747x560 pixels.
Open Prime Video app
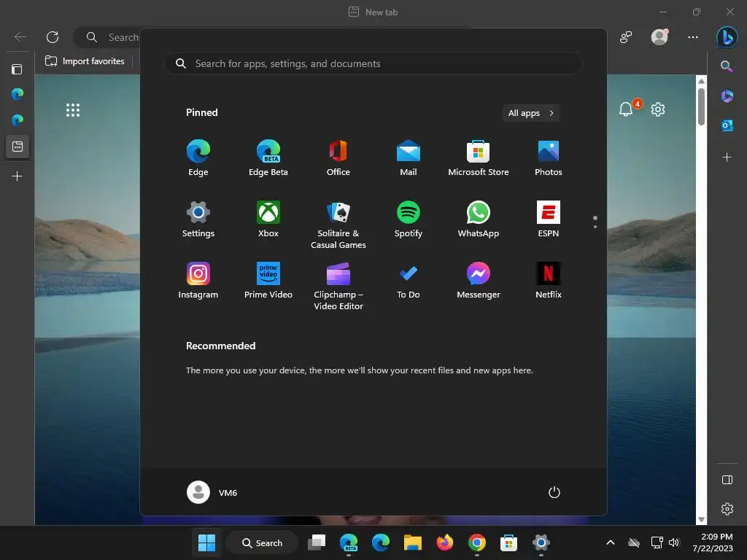click(x=268, y=281)
